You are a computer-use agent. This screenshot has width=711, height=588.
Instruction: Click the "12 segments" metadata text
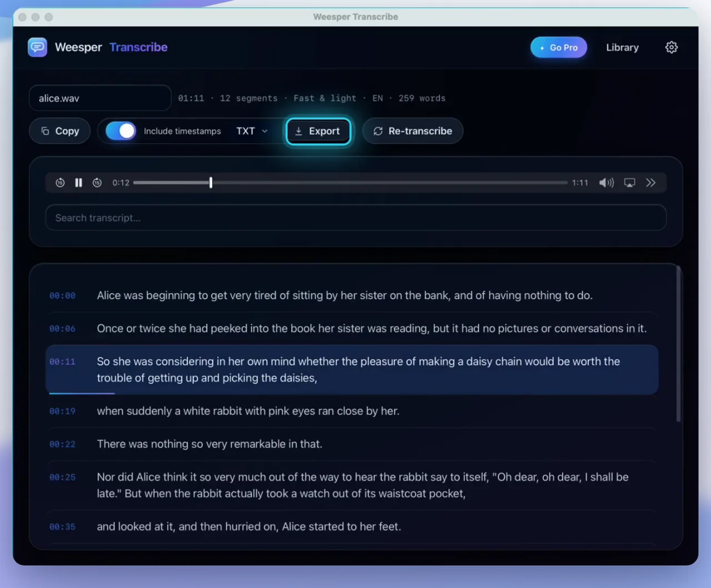[x=248, y=98]
